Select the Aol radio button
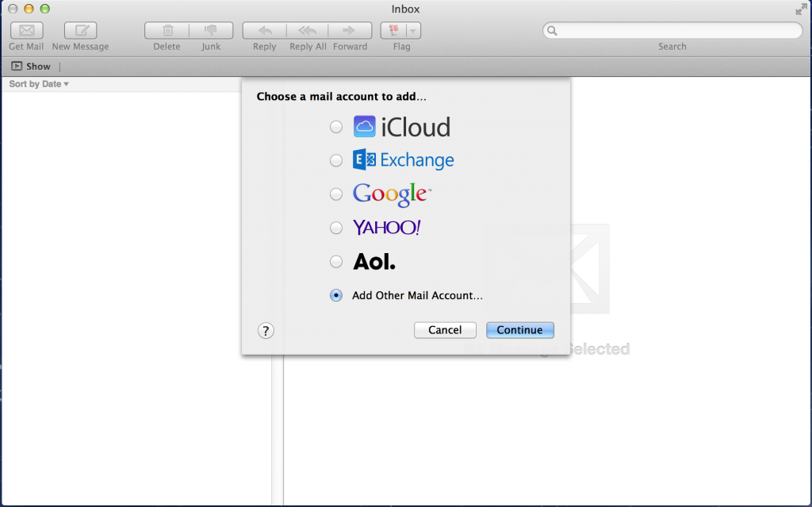 [x=336, y=261]
